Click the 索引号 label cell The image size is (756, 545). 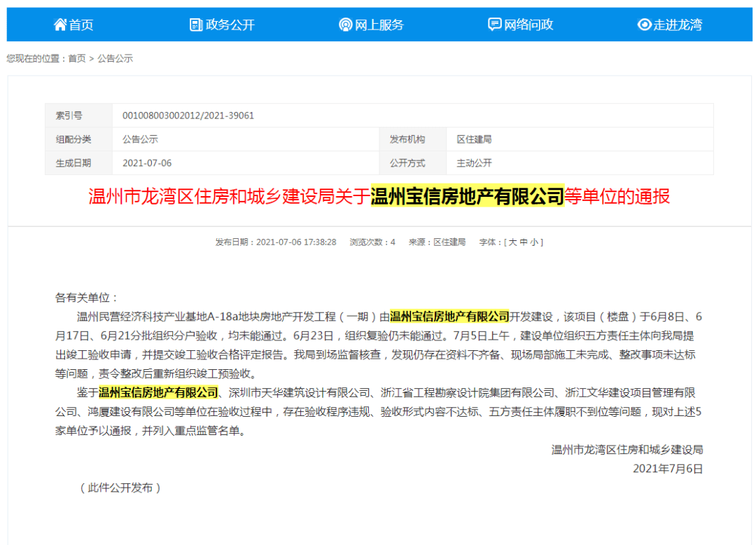point(78,116)
